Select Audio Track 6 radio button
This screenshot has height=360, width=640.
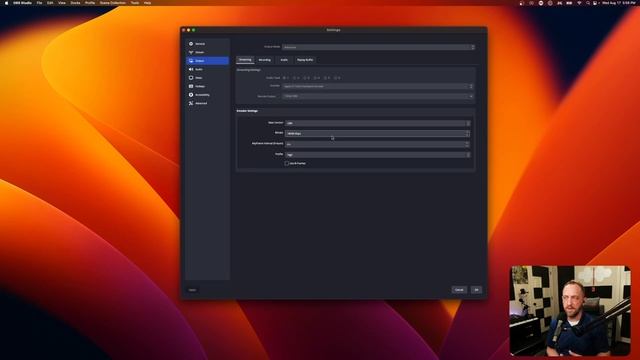coord(336,78)
